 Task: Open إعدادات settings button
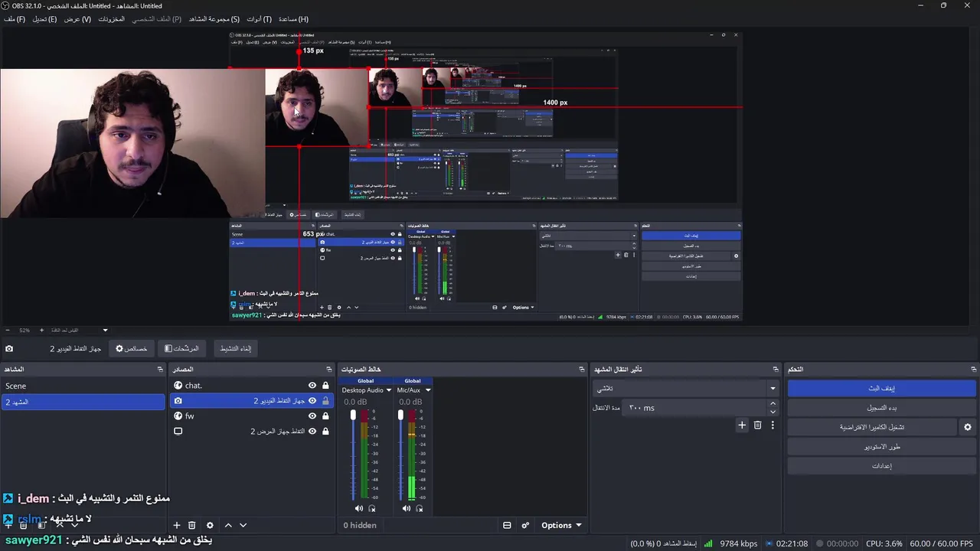click(x=882, y=465)
